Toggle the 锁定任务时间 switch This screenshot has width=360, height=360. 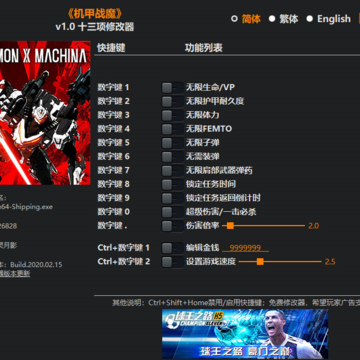(172, 184)
